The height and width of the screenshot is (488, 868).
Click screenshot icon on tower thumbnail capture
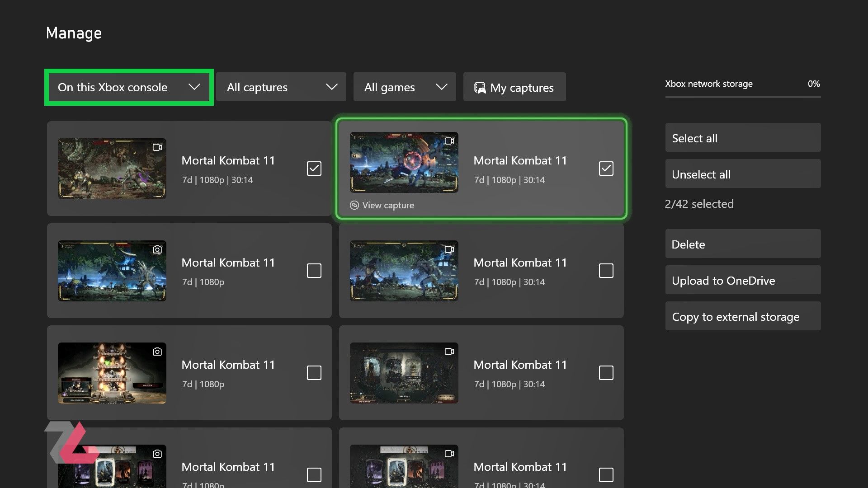click(157, 352)
